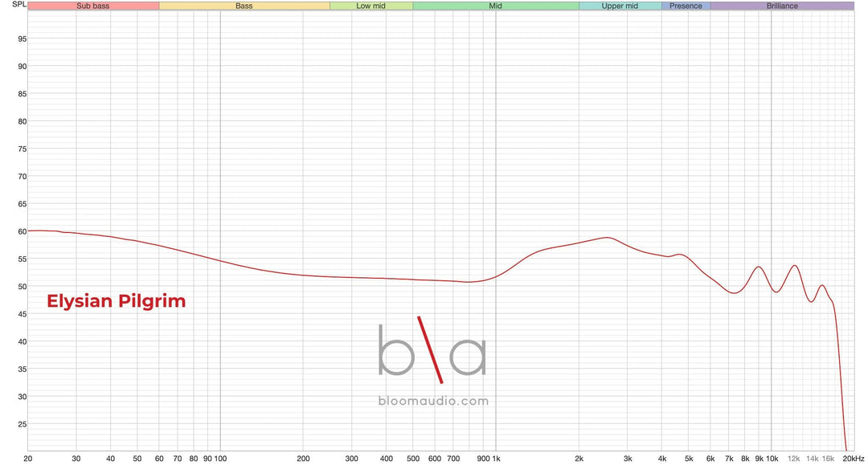The width and height of the screenshot is (868, 465).
Task: Click the 20kHz frequency tick label
Action: point(853,459)
